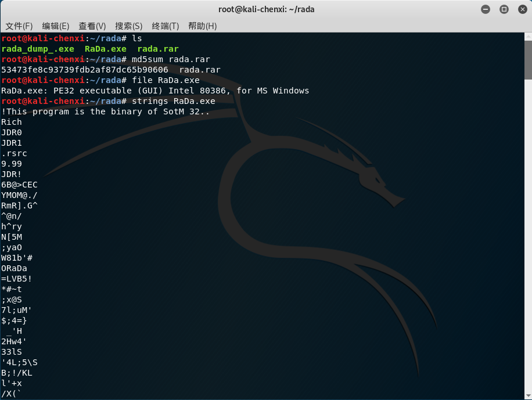Click the scrollbar down arrow
Image resolution: width=532 pixels, height=400 pixels.
(528, 395)
